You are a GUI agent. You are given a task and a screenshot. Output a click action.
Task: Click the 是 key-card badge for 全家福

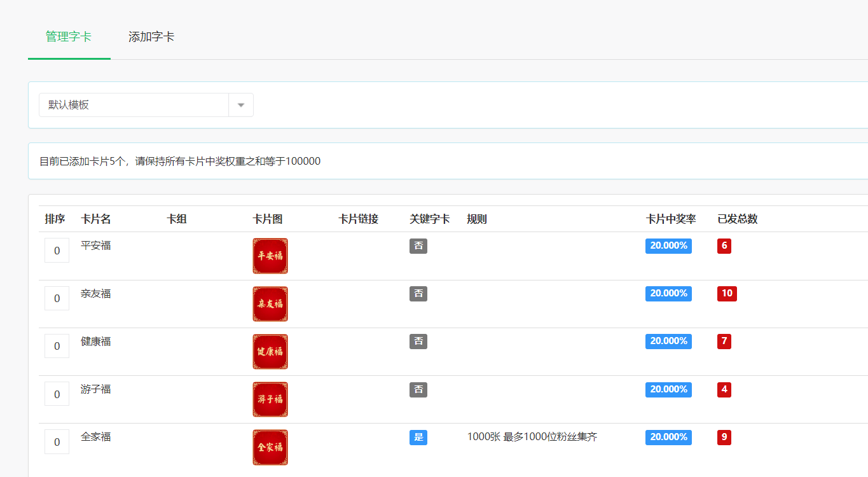[x=418, y=437]
